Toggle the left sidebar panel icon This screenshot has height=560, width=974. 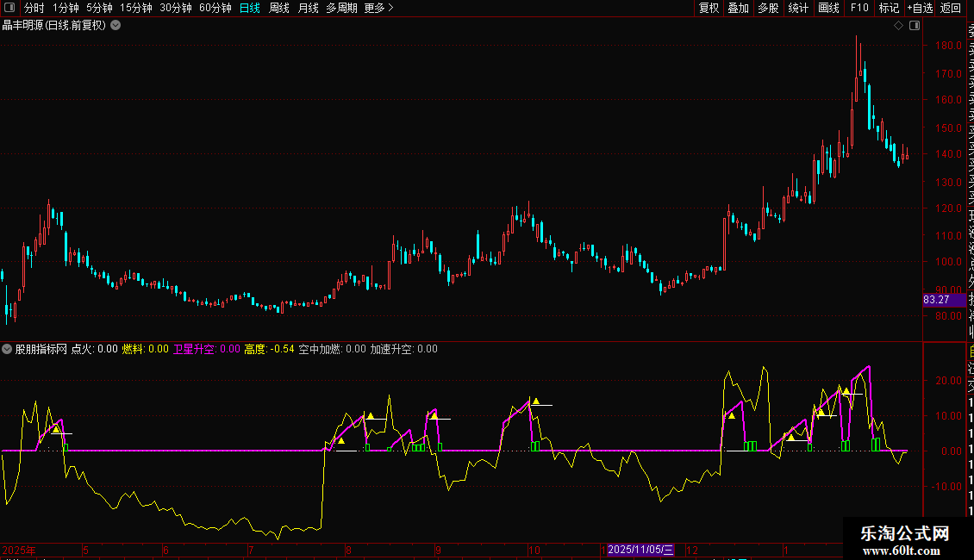[9, 8]
